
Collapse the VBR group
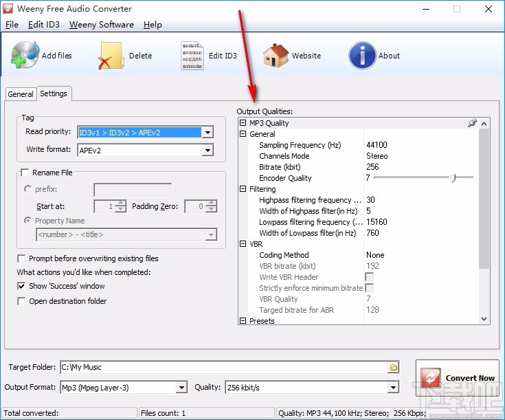point(243,244)
